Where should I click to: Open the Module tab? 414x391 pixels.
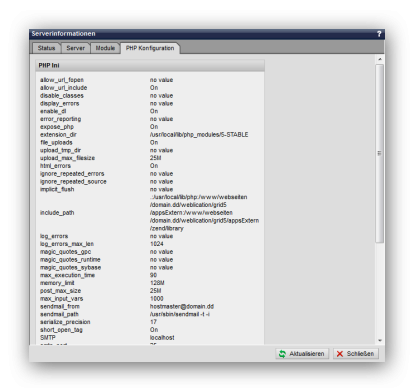pos(105,48)
